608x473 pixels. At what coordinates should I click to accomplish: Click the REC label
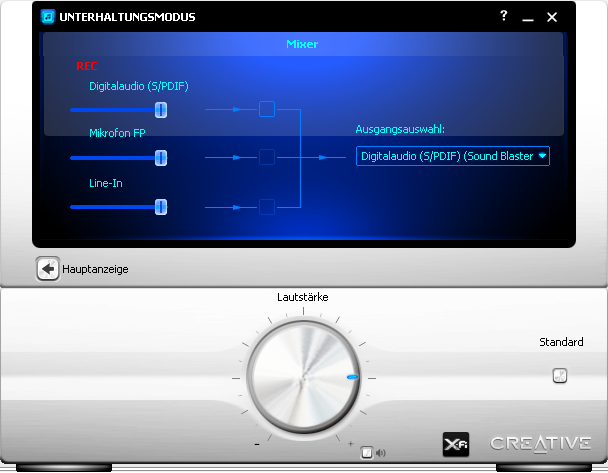[x=86, y=66]
